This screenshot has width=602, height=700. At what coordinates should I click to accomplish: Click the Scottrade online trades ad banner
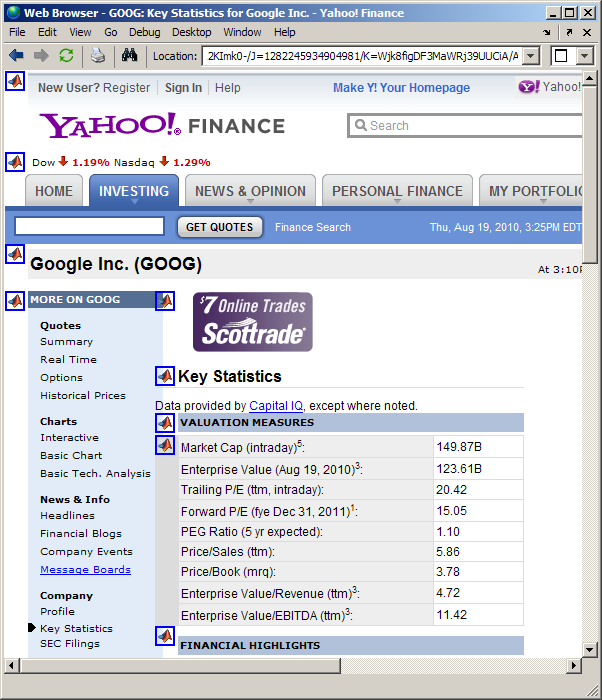coord(252,322)
